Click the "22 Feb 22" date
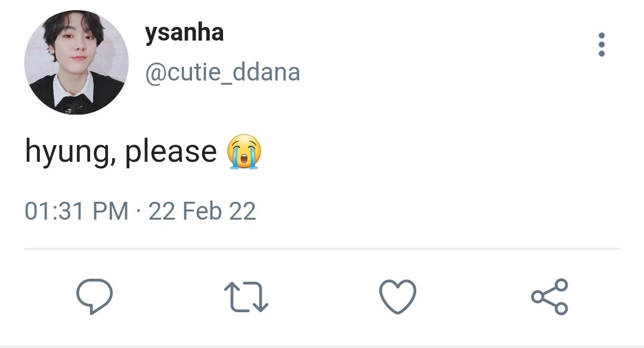The image size is (644, 348). coord(202,211)
